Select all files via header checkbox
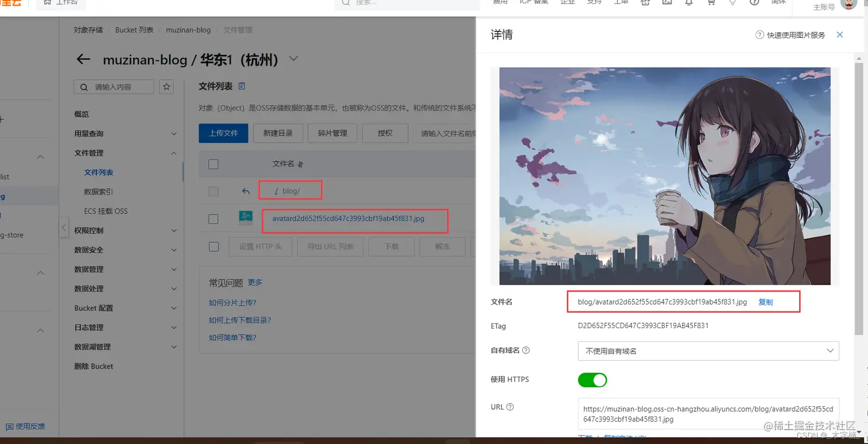The image size is (868, 444). 213,164
